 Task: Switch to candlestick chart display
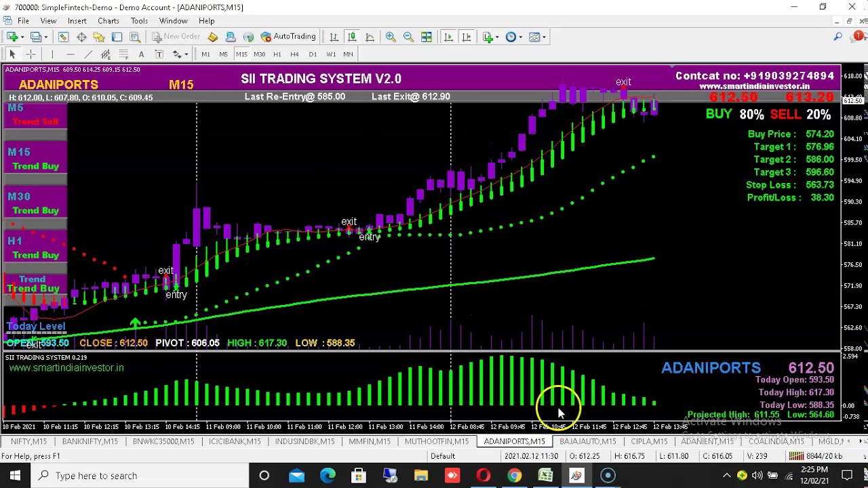click(351, 37)
